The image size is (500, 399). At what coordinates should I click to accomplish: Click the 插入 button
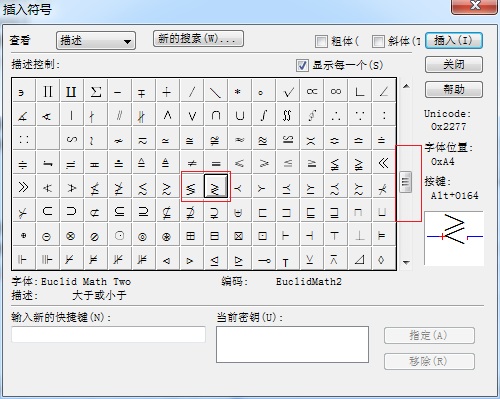pyautogui.click(x=454, y=41)
